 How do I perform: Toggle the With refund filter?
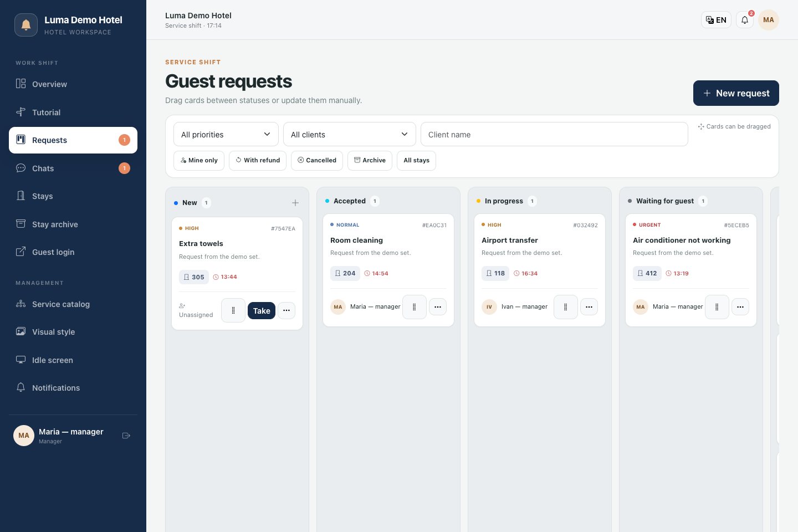[258, 161]
